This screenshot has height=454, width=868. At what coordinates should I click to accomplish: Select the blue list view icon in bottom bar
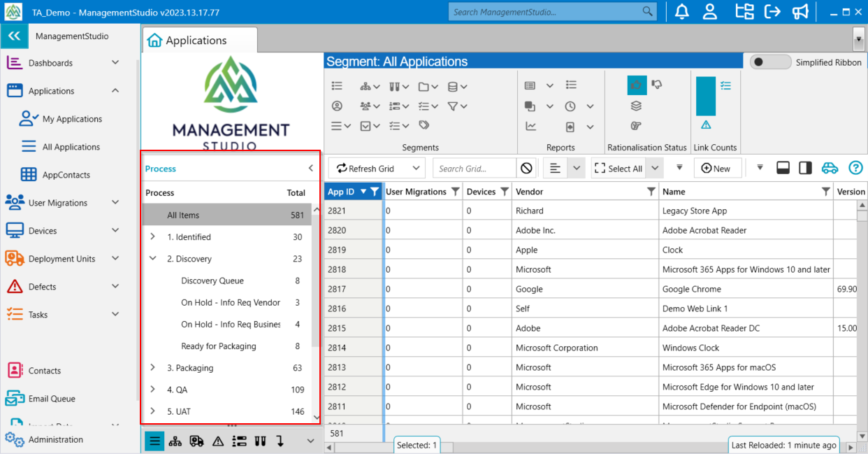click(x=154, y=441)
